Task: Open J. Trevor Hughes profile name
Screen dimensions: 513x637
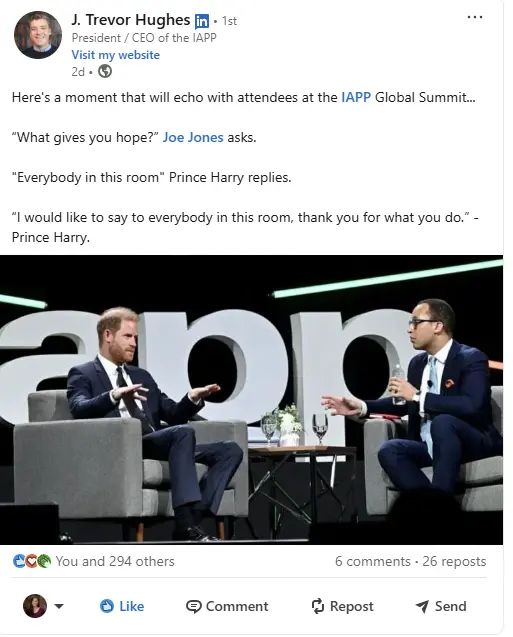Action: pyautogui.click(x=131, y=20)
